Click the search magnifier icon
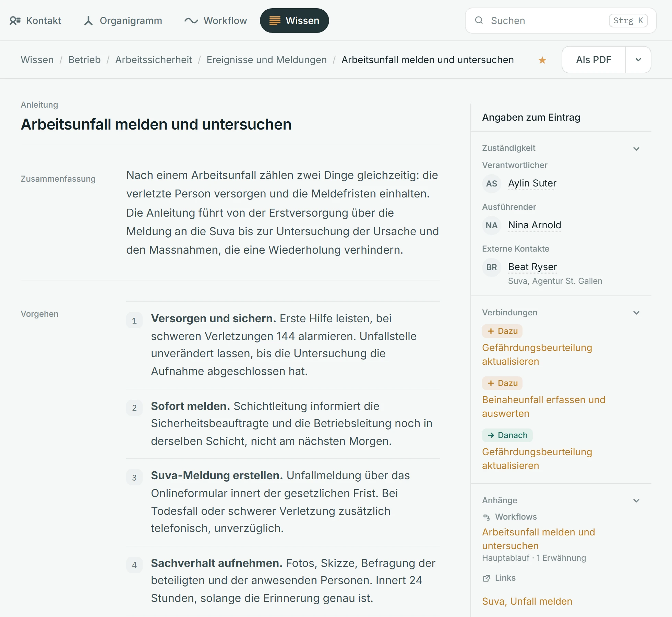 479,20
